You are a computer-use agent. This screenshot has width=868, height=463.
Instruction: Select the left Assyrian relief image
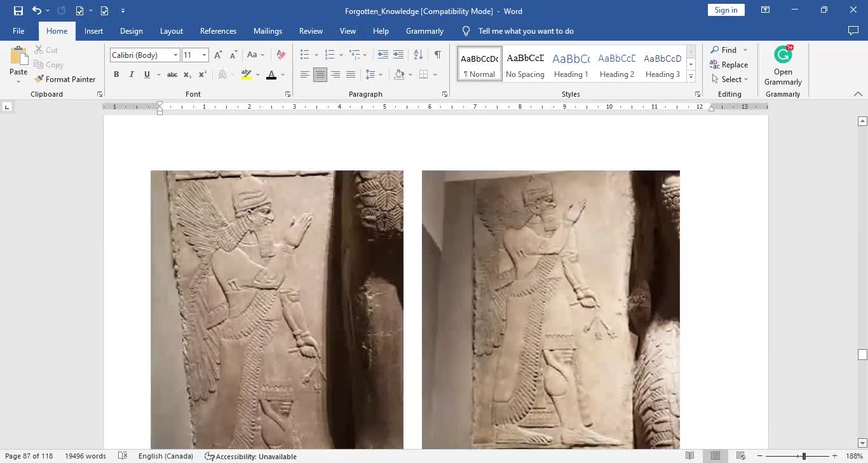[277, 310]
